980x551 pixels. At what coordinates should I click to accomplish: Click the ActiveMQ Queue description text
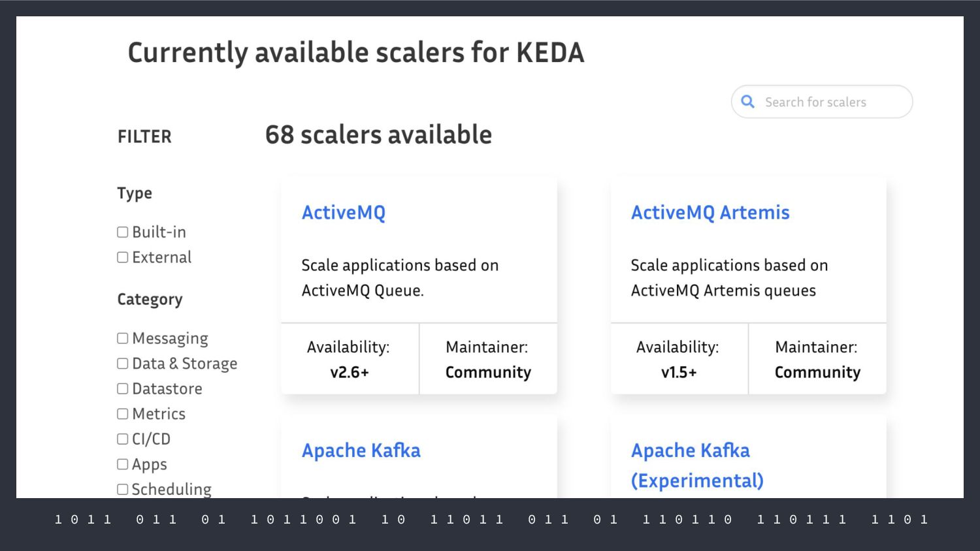[400, 277]
